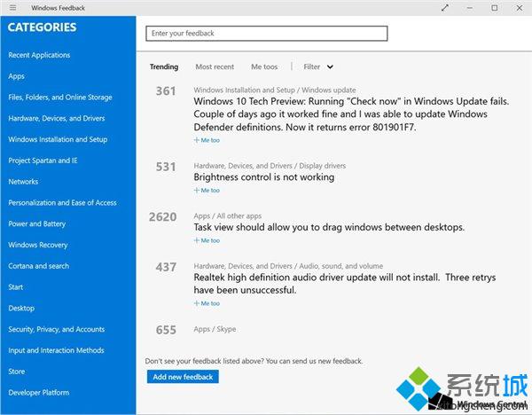Click the 655 vote count
The height and width of the screenshot is (415, 532).
pyautogui.click(x=166, y=330)
